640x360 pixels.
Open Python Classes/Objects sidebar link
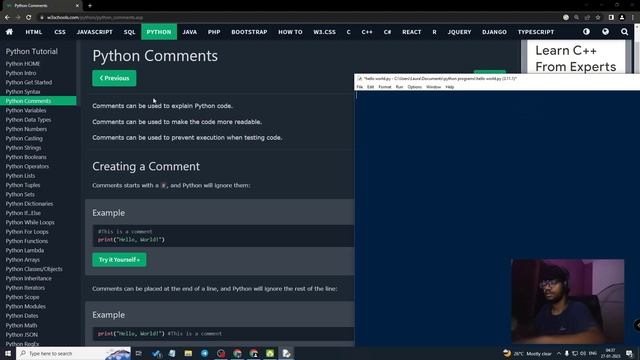click(x=34, y=269)
